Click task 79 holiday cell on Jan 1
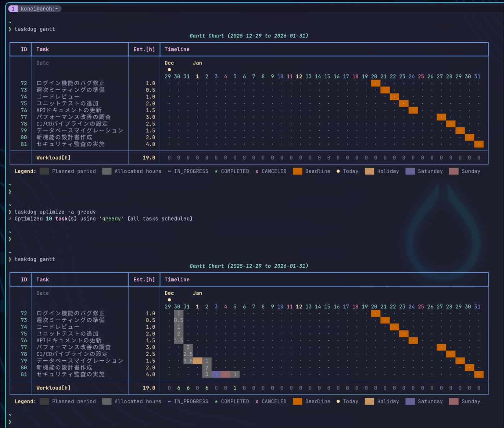Viewport: 504px width, 428px height. click(x=197, y=361)
